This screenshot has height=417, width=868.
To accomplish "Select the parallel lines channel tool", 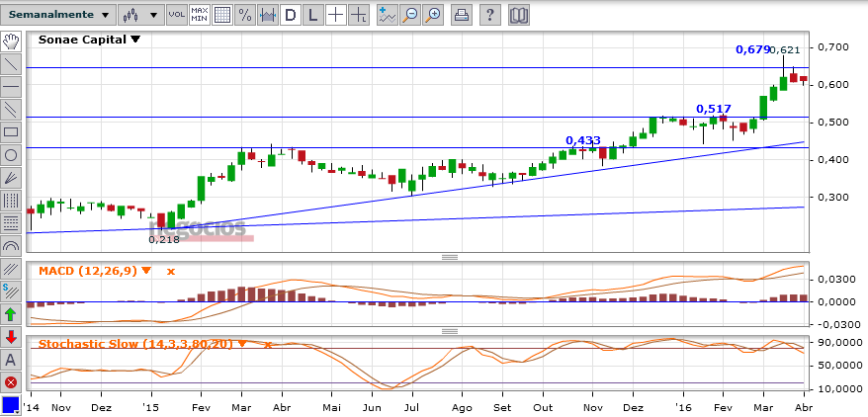I will [11, 270].
